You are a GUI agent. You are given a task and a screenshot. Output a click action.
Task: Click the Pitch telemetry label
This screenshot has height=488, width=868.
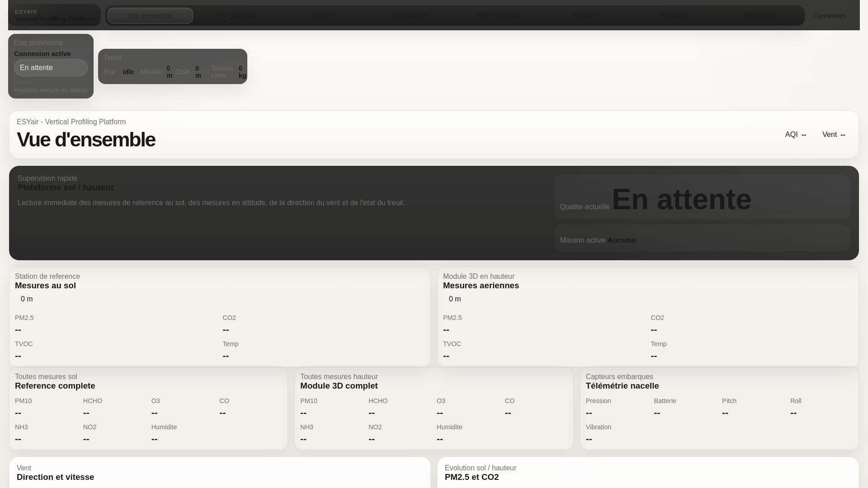tap(729, 401)
